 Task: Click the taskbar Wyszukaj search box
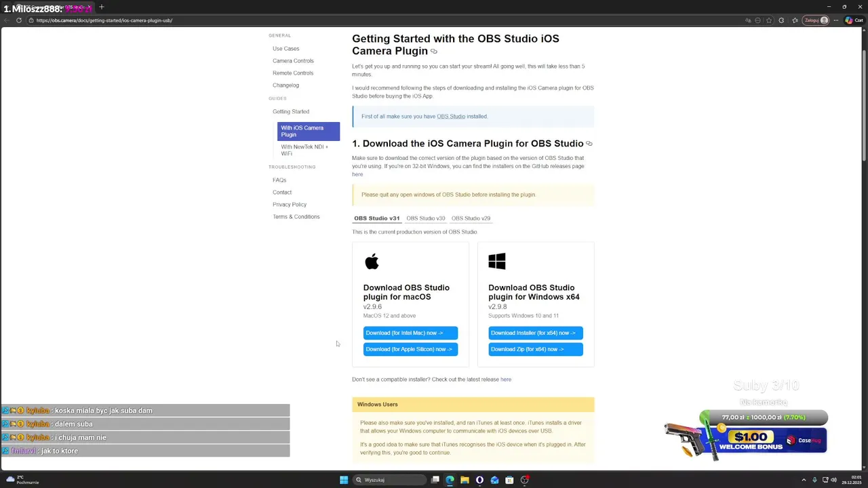tap(389, 480)
